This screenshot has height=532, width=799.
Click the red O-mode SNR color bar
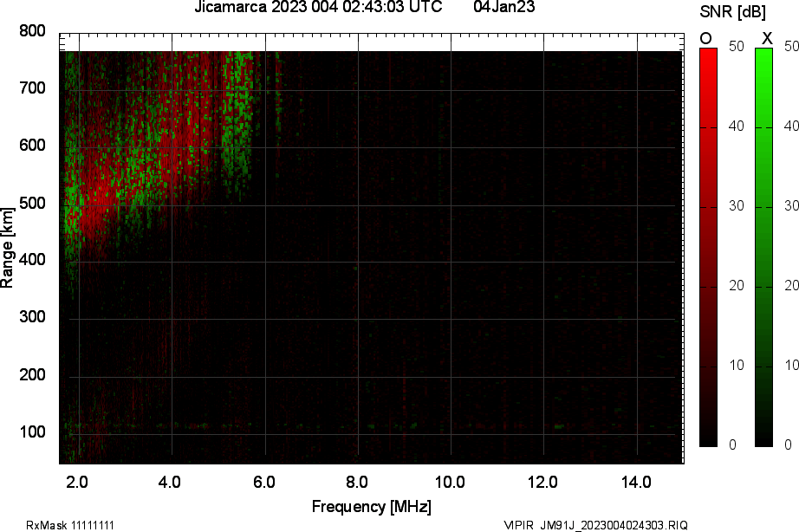[708, 247]
